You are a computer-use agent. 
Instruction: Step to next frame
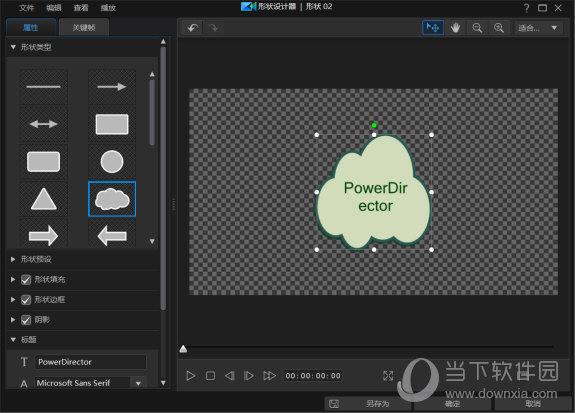[249, 376]
